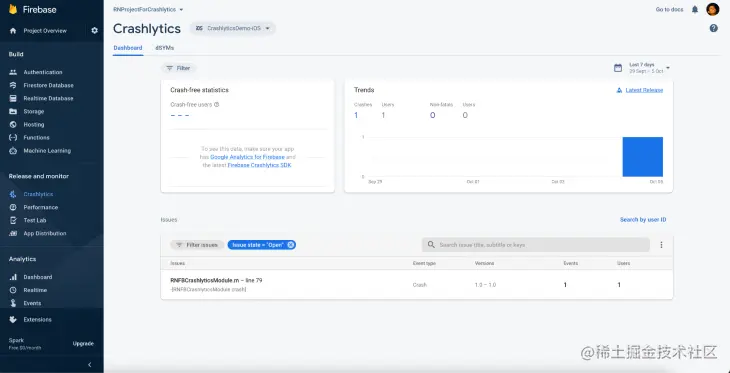Click the Versions column header
The width and height of the screenshot is (730, 373).
tap(484, 264)
